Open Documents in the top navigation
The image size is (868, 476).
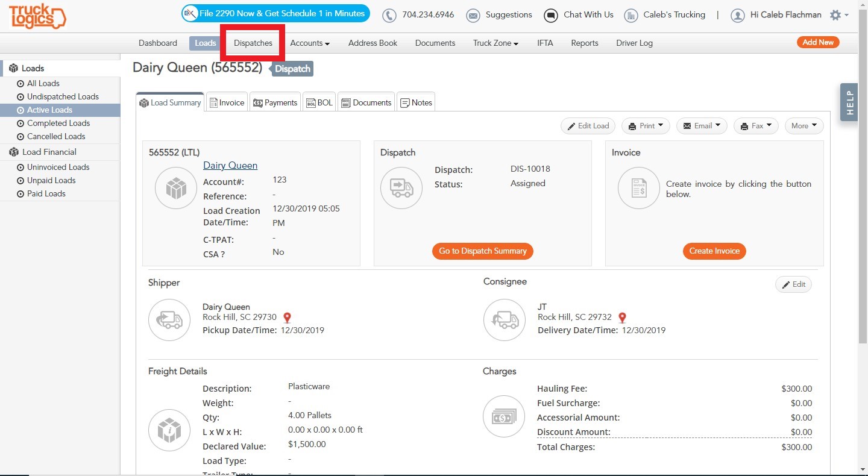click(x=435, y=43)
